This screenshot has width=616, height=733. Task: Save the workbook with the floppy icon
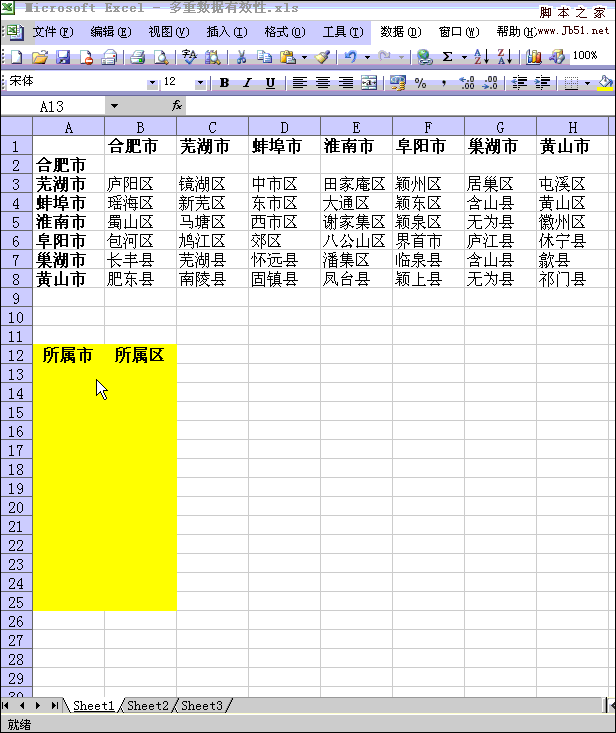tap(63, 57)
